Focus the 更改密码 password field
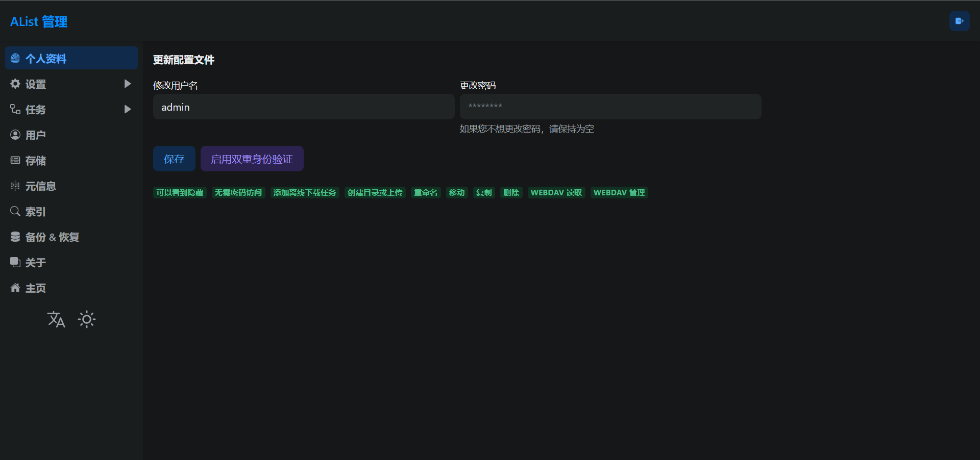Viewport: 980px width, 460px height. pyautogui.click(x=610, y=107)
